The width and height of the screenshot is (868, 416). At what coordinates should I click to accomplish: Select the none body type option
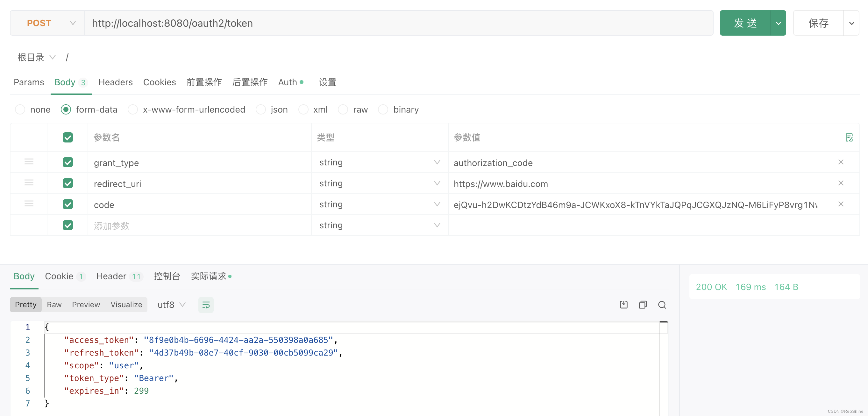20,109
